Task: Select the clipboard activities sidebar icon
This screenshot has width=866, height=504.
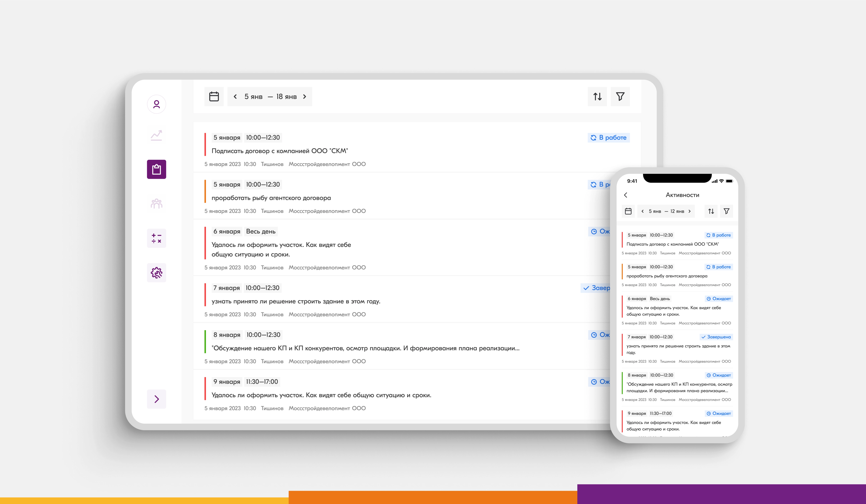Action: (x=156, y=169)
